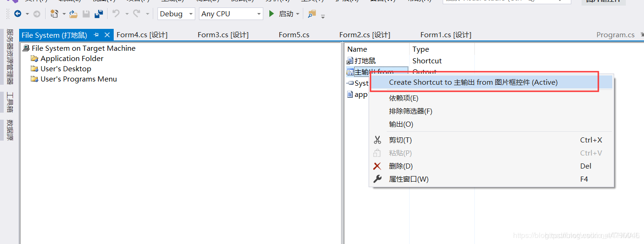Open the dropdown arrow beside 启动
The height and width of the screenshot is (244, 644).
(x=298, y=14)
